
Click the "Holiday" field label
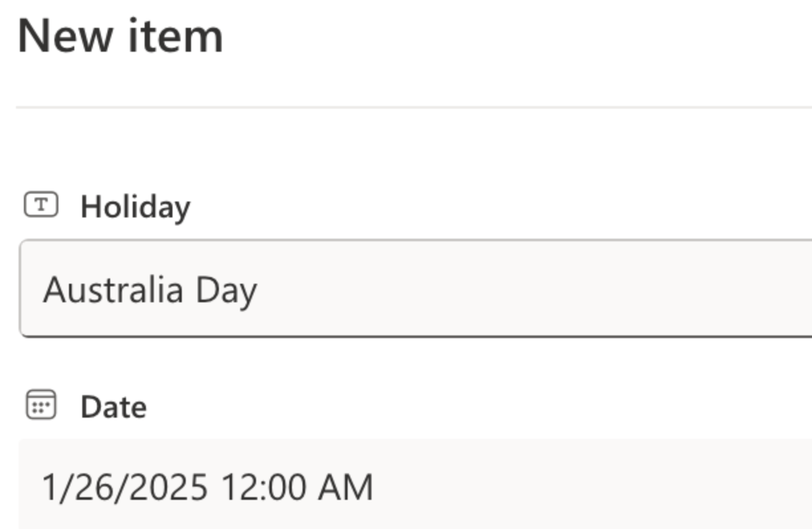pos(135,207)
